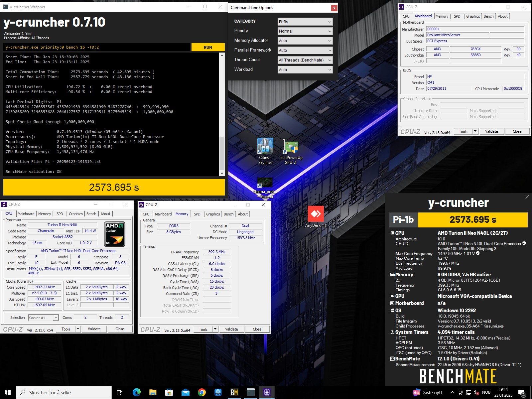Click the yellow RUN button in y-cruncher

click(208, 47)
